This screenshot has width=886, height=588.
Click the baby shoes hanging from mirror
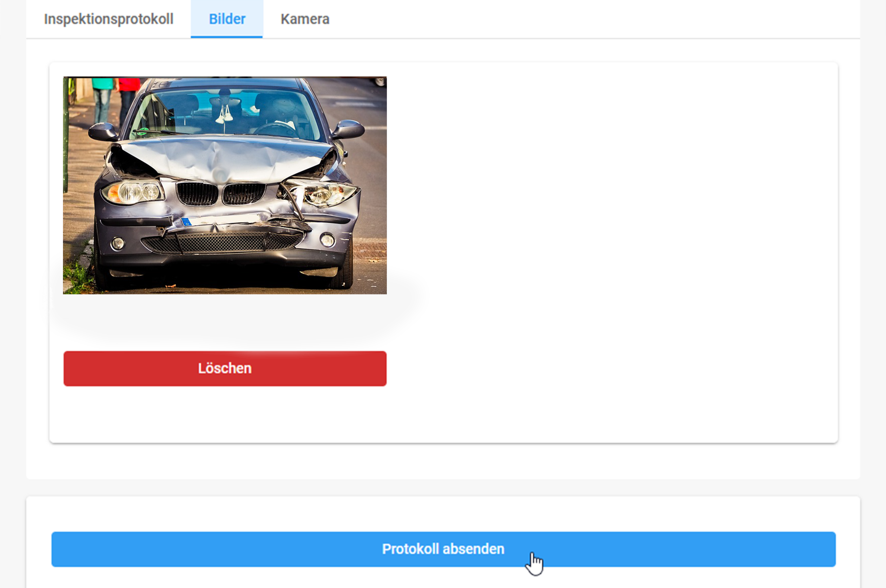click(224, 117)
